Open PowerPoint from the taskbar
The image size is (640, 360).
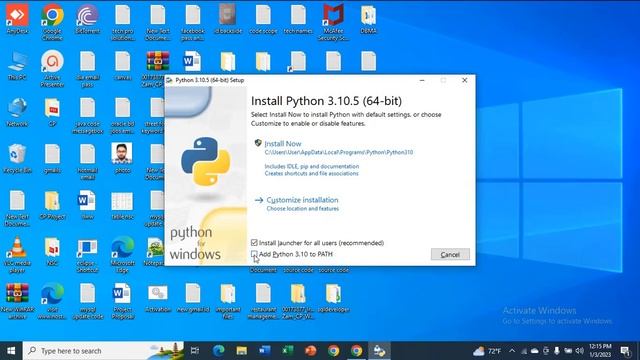(310, 351)
